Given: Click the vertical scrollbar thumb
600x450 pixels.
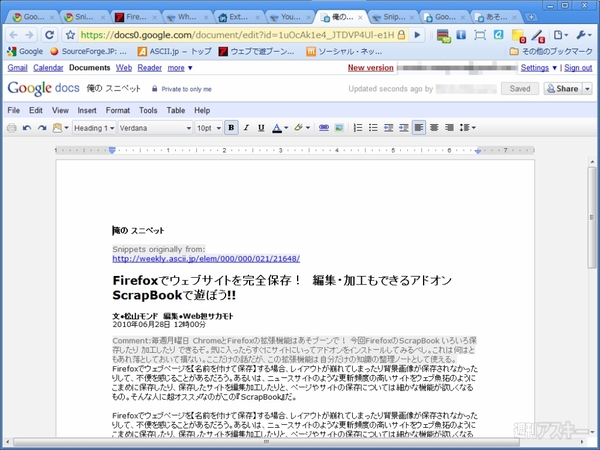Looking at the screenshot, I should tap(592, 217).
